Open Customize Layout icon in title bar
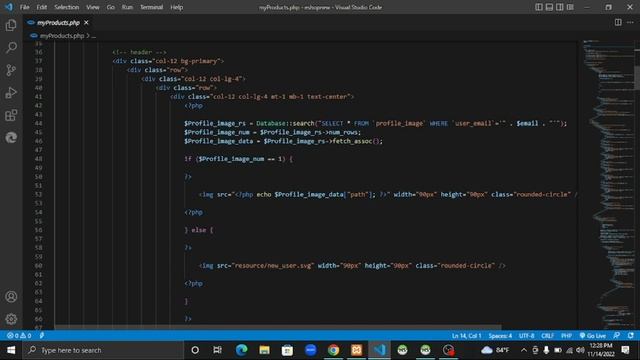 pos(570,7)
